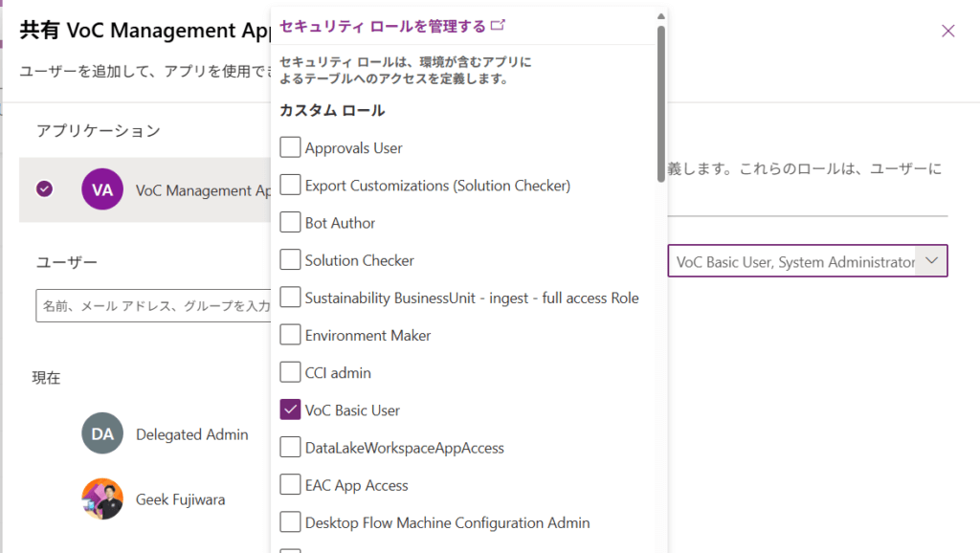Check the Approvals User role
This screenshot has height=553, width=980.
pos(290,147)
